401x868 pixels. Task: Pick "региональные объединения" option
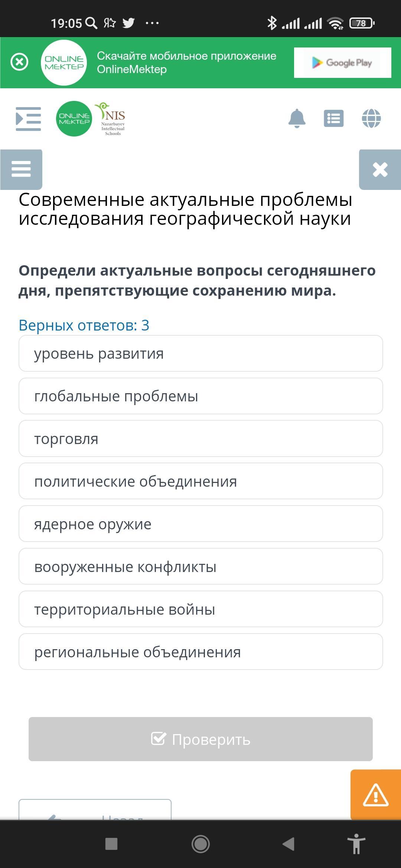200,652
